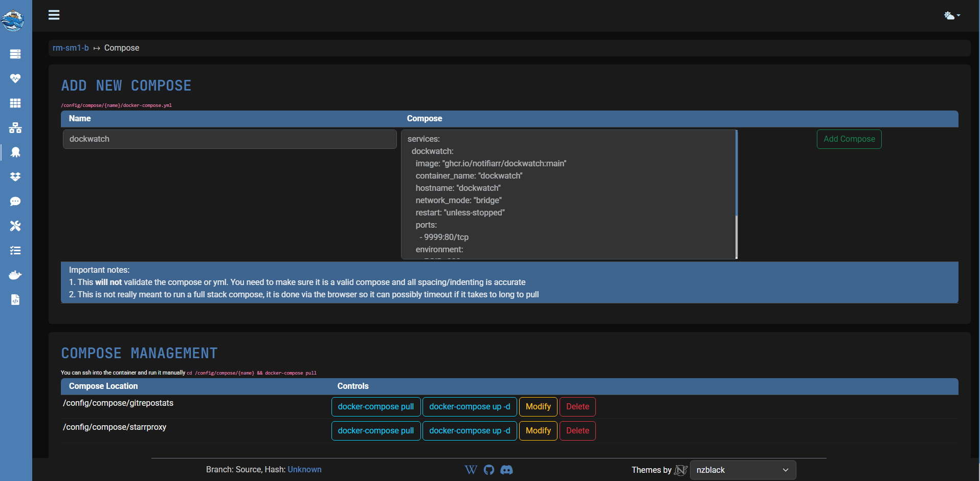Open the Discord icon in footer
The width and height of the screenshot is (980, 481).
pyautogui.click(x=506, y=470)
